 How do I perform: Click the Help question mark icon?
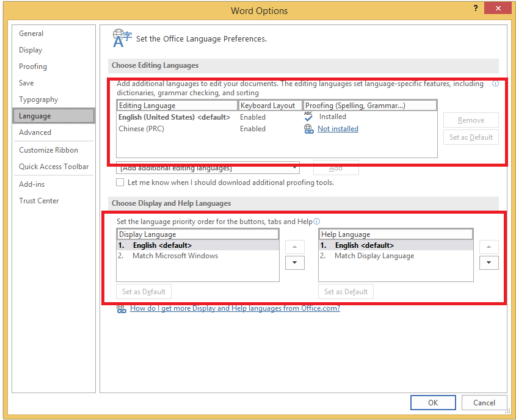coord(476,8)
